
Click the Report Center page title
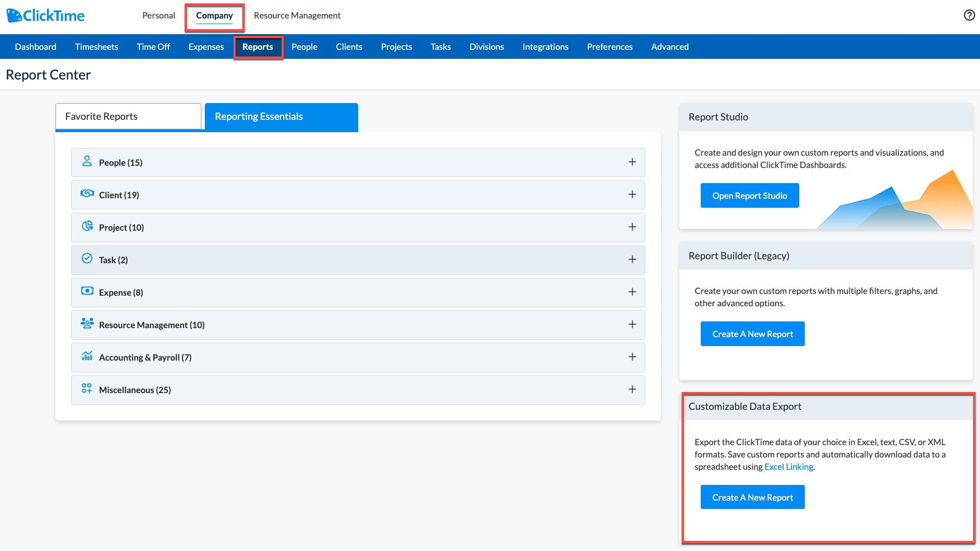pyautogui.click(x=48, y=75)
